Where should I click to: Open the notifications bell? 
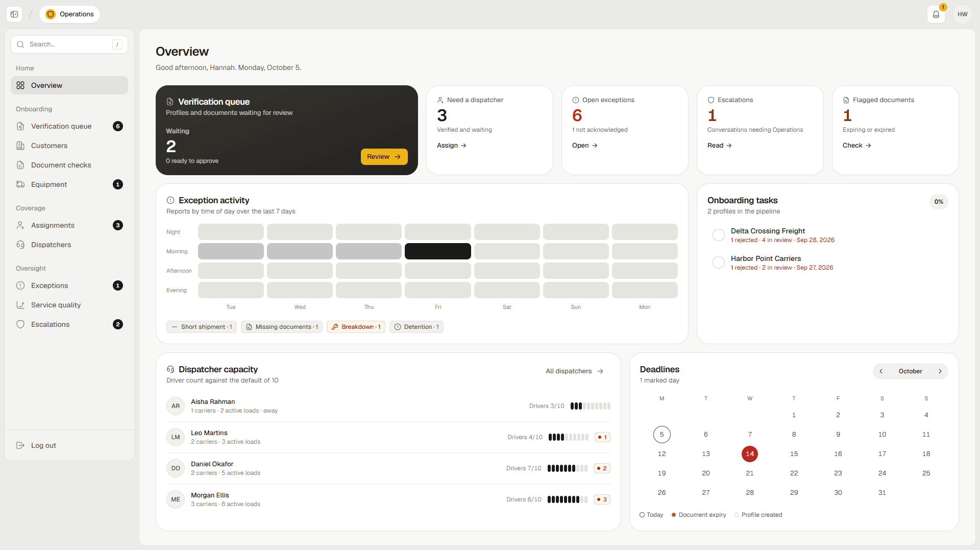[936, 14]
